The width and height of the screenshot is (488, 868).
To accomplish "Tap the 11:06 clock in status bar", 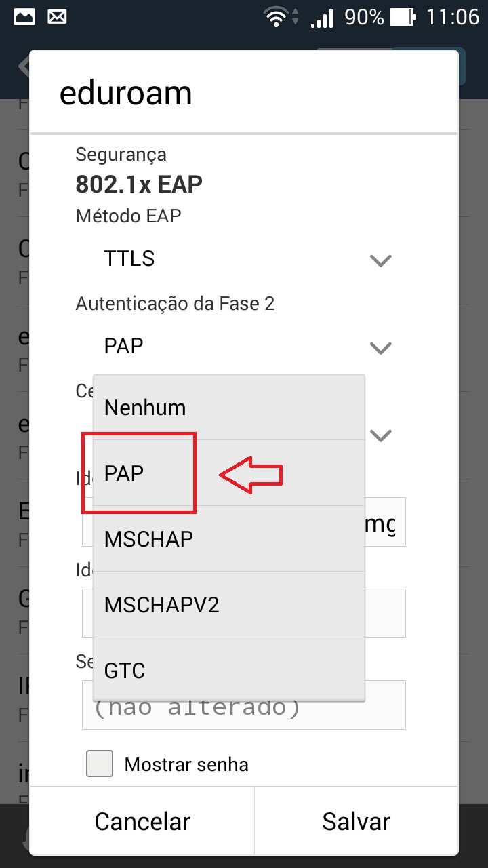I will 452,17.
